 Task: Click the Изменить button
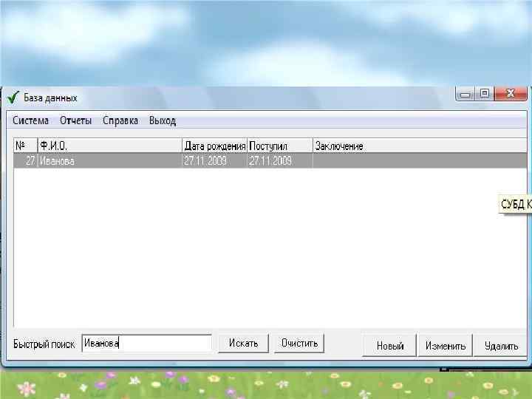tap(445, 345)
